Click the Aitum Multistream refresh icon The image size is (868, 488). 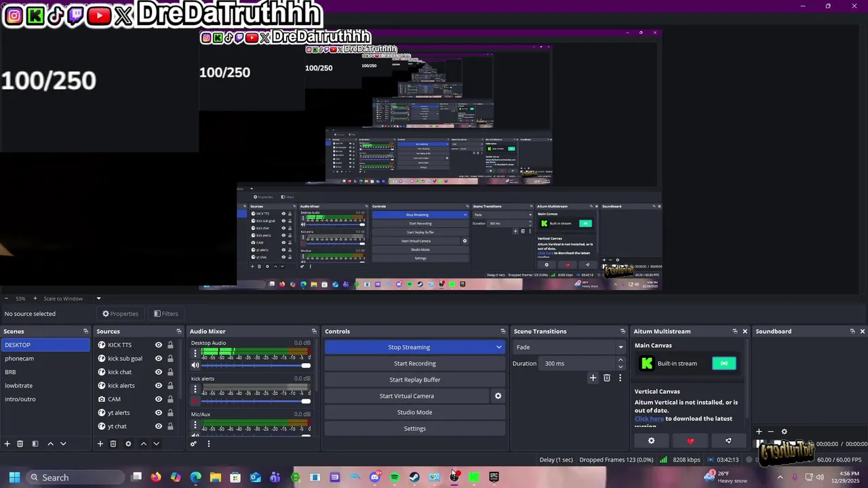(728, 441)
